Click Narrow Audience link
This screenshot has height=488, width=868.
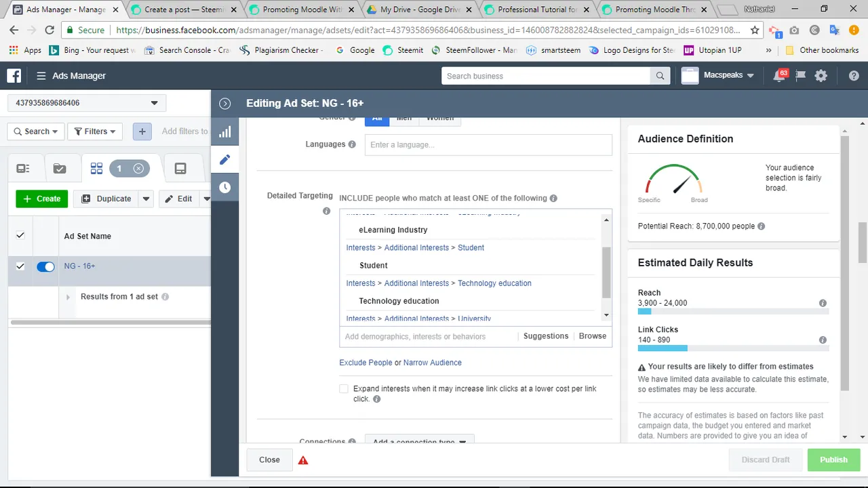tap(432, 363)
